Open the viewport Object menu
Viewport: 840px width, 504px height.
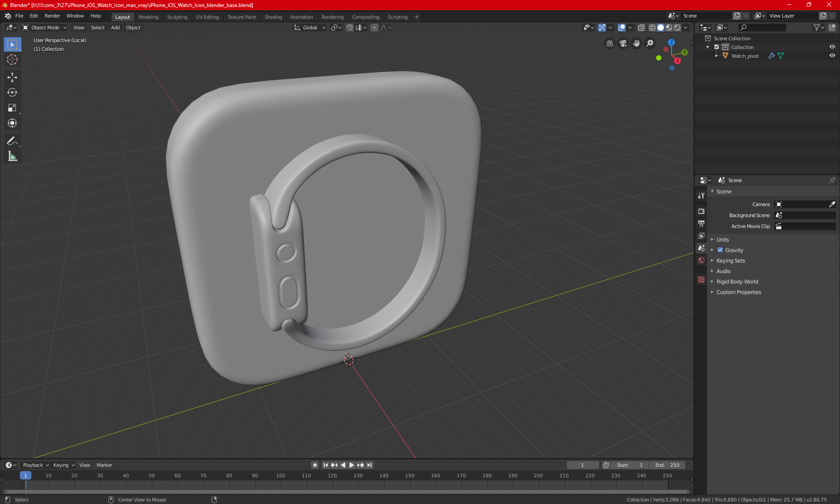click(133, 28)
